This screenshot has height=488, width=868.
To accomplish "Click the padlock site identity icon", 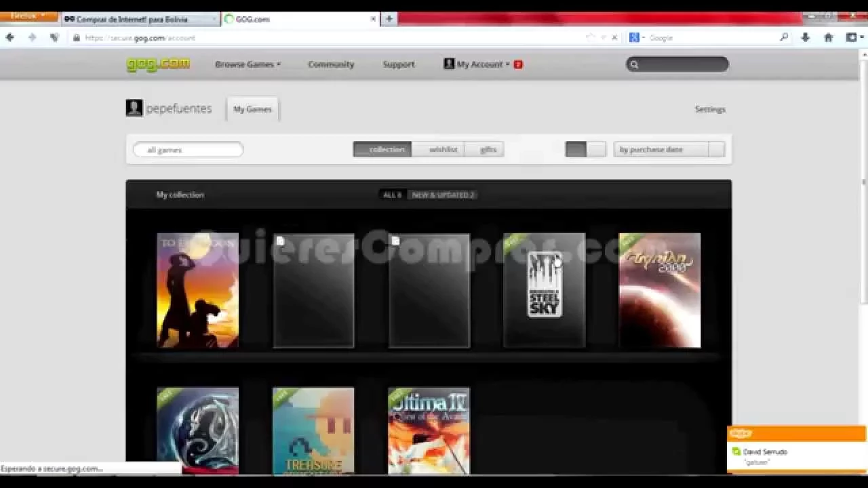I will tap(77, 38).
